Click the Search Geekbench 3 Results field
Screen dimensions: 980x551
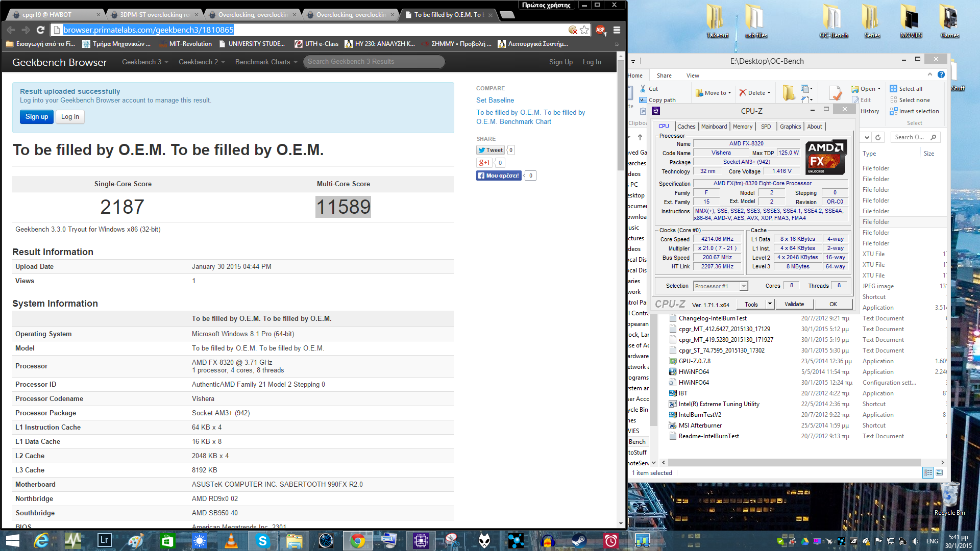pyautogui.click(x=374, y=62)
